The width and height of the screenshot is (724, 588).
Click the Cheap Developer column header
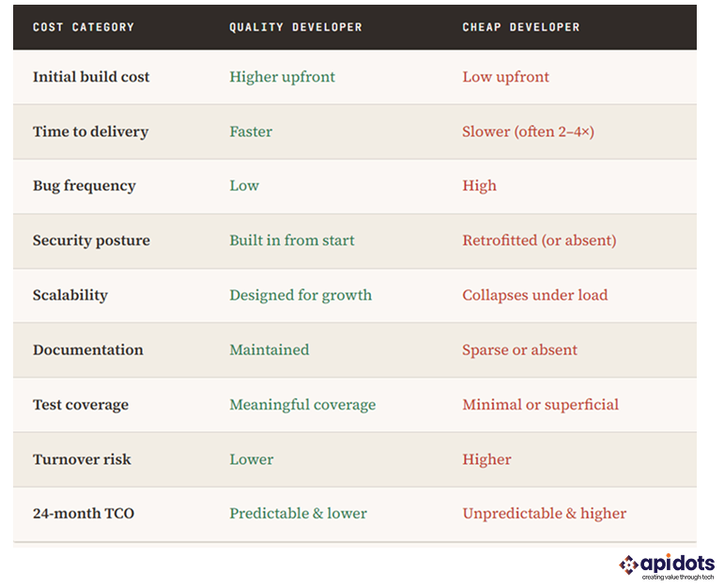click(x=521, y=27)
